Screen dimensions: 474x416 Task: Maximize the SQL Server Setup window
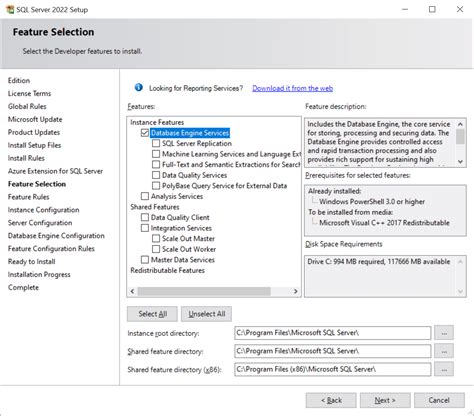pyautogui.click(x=432, y=9)
